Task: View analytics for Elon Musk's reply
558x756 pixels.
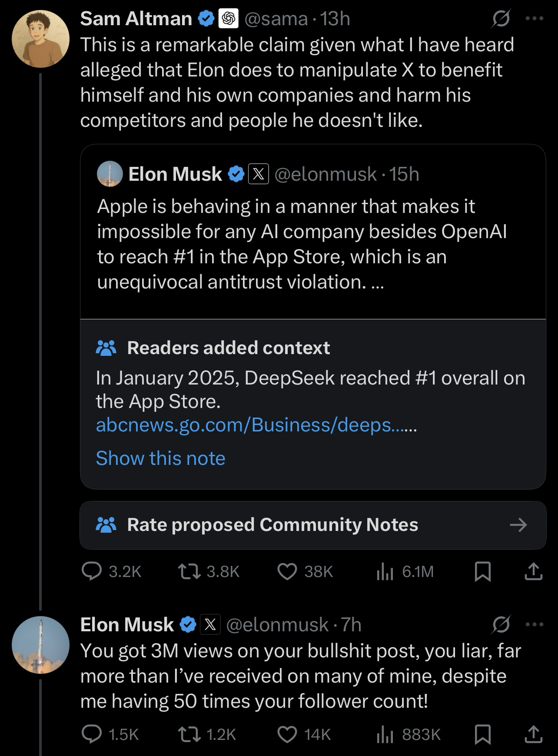Action: coord(385,734)
